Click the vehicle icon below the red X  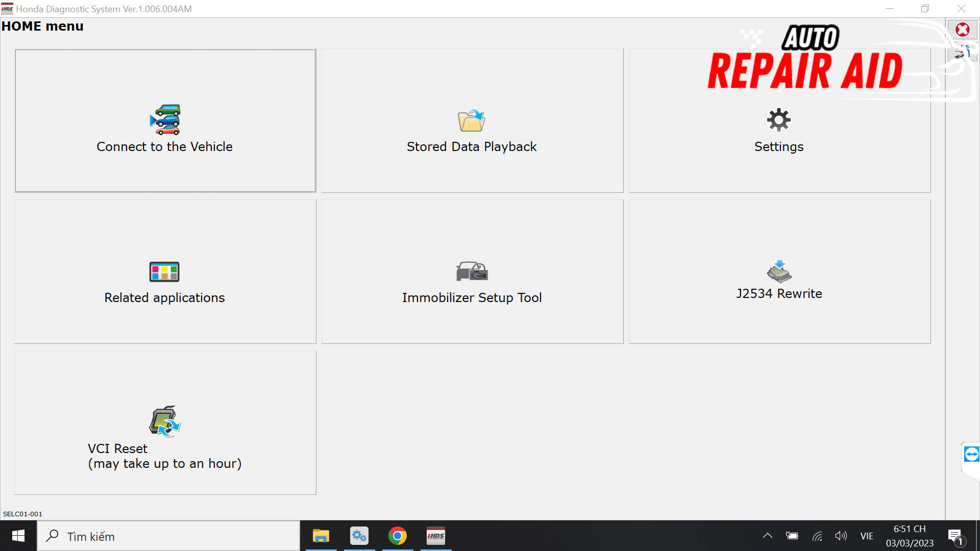tap(962, 52)
